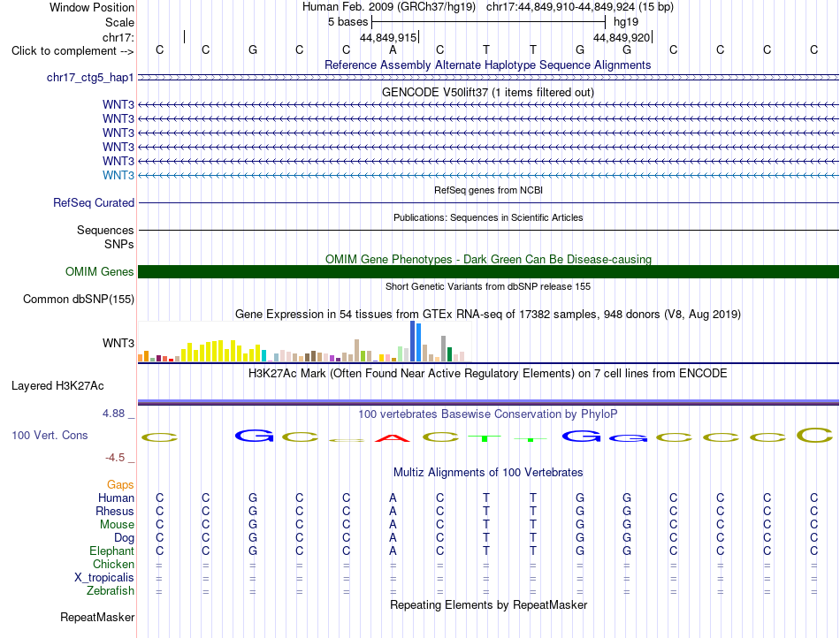This screenshot has width=840, height=638.
Task: Click WNT3 label beside the GTEx bar chart
Action: [x=118, y=343]
